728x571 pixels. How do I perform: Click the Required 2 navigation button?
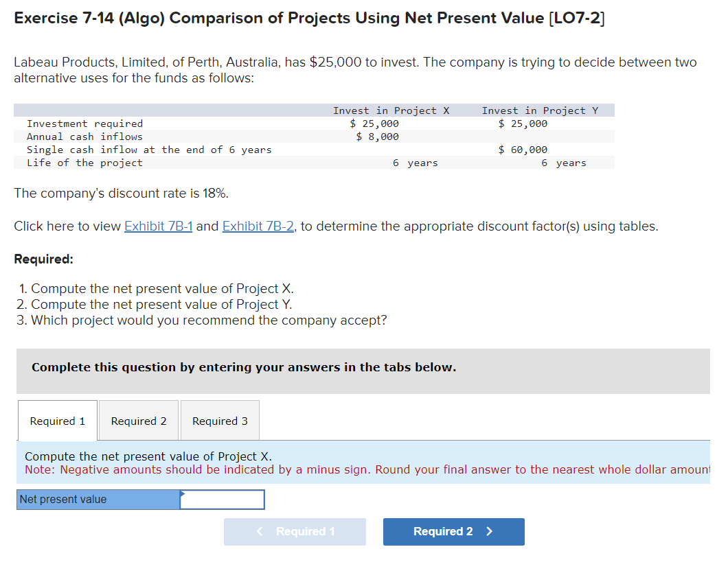pos(453,532)
